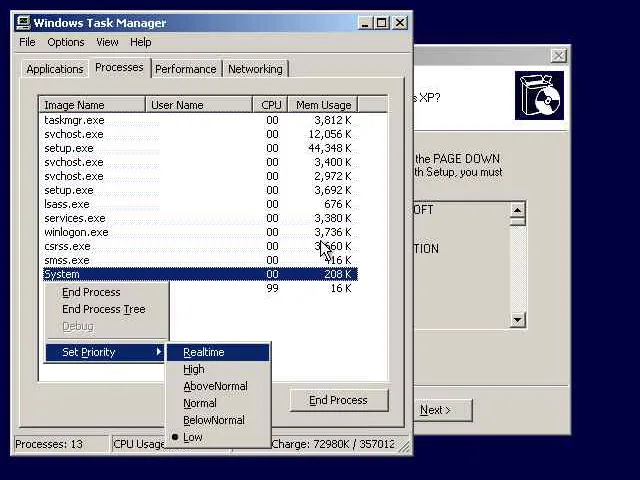Close the Task Manager window
Screen dimensions: 640x480
point(400,23)
